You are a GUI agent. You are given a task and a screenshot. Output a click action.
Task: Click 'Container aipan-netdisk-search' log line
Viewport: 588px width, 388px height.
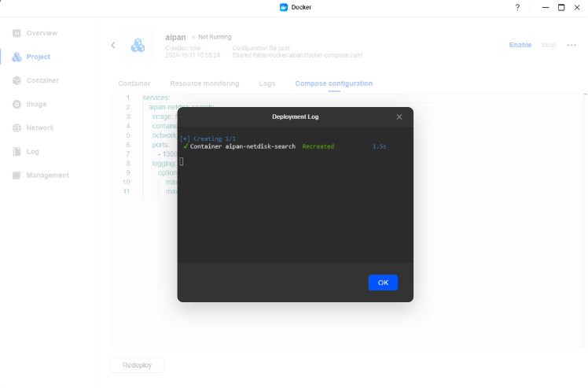[x=242, y=146]
